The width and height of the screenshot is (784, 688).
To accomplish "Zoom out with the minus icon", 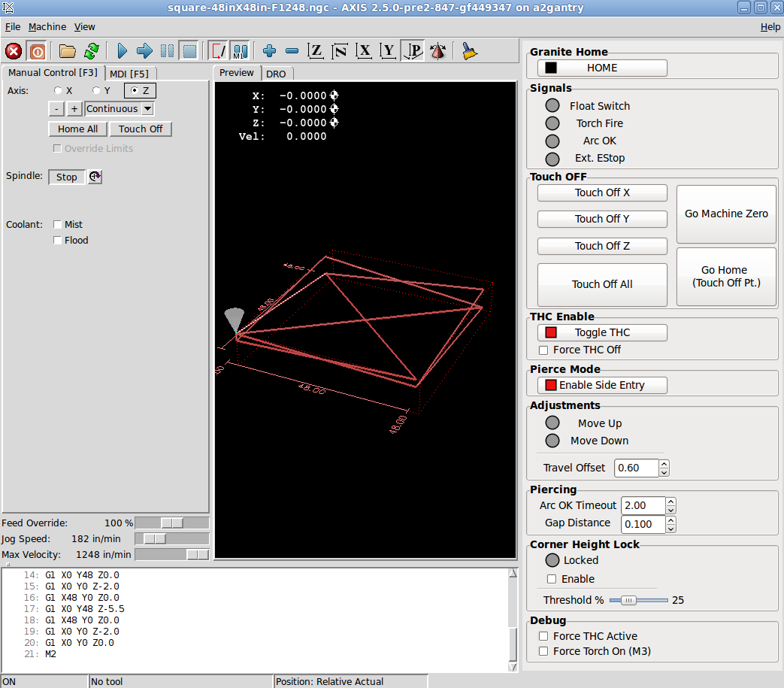I will (x=292, y=51).
